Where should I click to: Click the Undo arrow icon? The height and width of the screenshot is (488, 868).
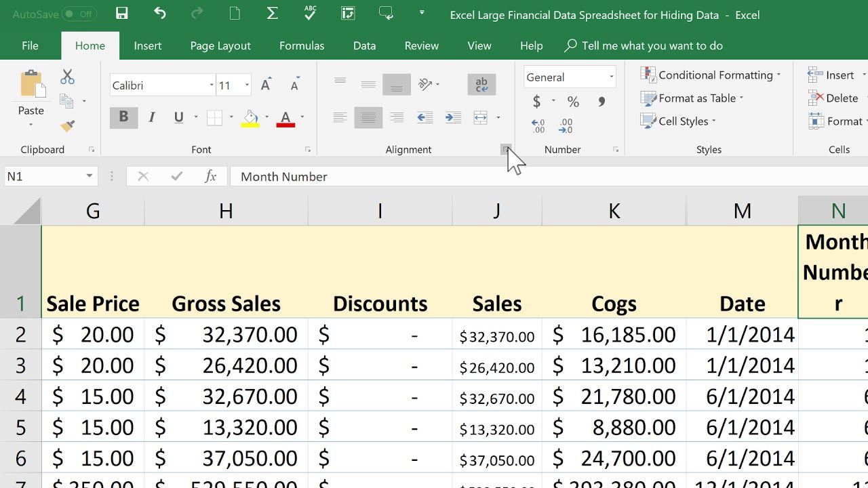pos(160,14)
